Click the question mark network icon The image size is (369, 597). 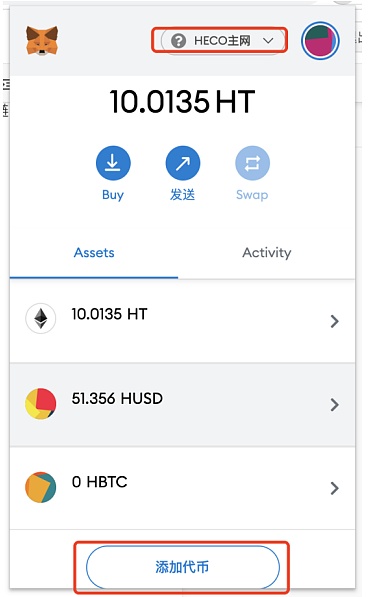coord(178,41)
